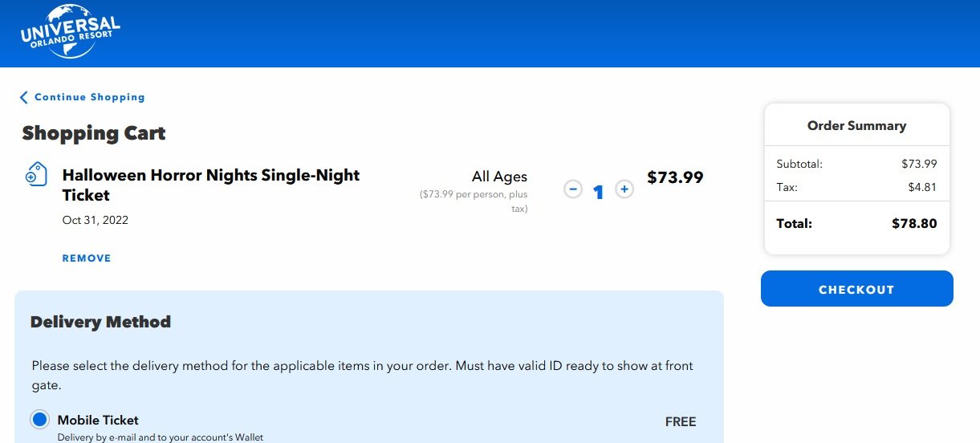Click the Halloween Horror Nights Single-Night Ticket title
This screenshot has height=443, width=980.
pos(211,185)
